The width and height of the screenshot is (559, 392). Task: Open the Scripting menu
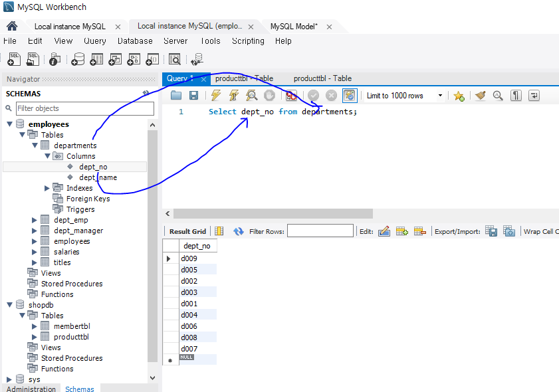(248, 41)
